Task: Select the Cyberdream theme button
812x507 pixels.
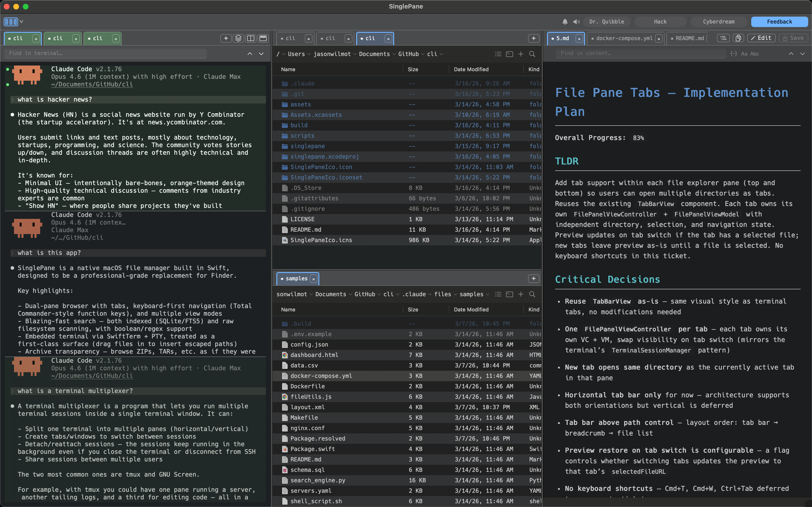Action: tap(718, 22)
